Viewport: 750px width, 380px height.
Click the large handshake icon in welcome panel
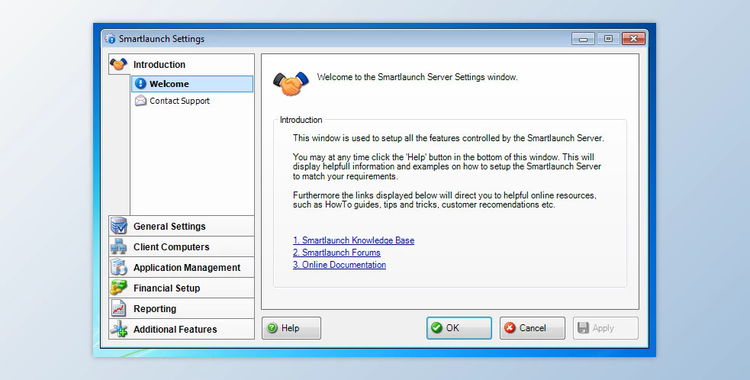[291, 83]
